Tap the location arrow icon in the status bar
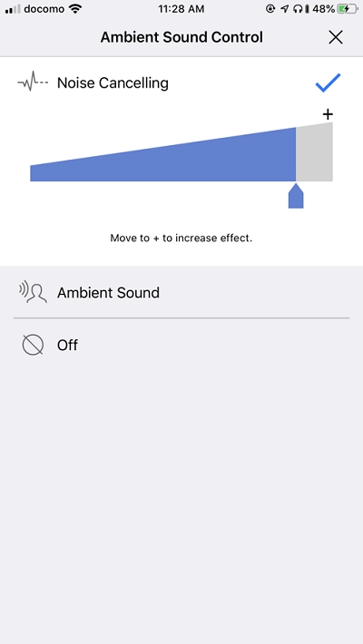363x644 pixels. coord(284,9)
